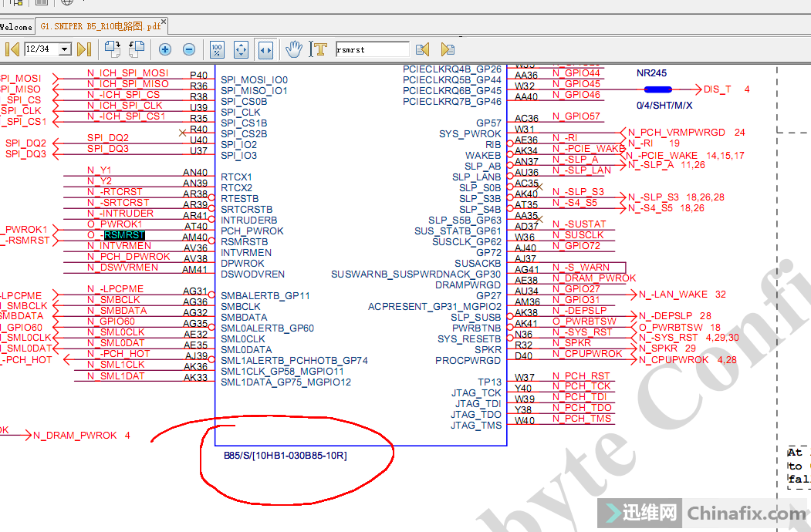Open the page number 12/34 dropdown
The width and height of the screenshot is (811, 532).
point(64,49)
